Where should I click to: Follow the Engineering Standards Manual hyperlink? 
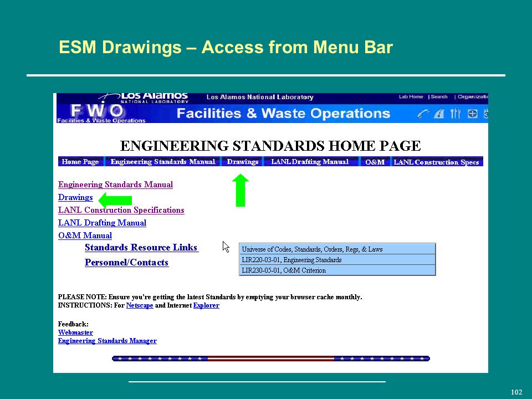(x=115, y=185)
